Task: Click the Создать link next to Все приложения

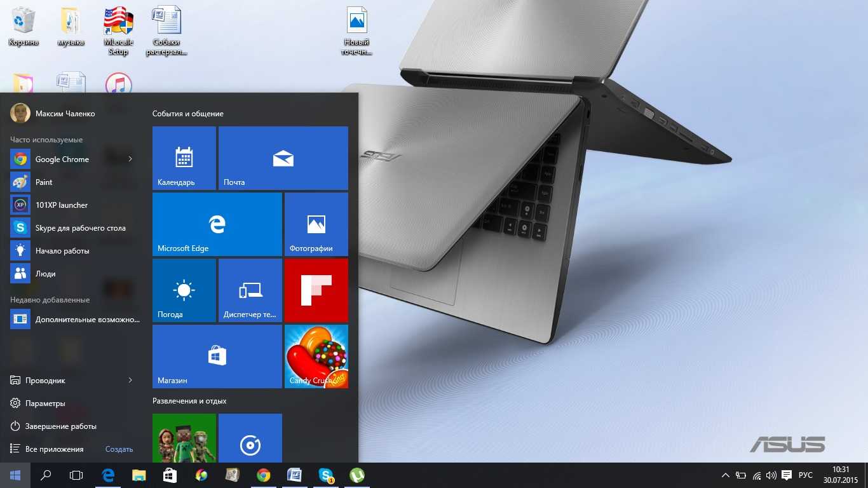Action: (x=119, y=449)
